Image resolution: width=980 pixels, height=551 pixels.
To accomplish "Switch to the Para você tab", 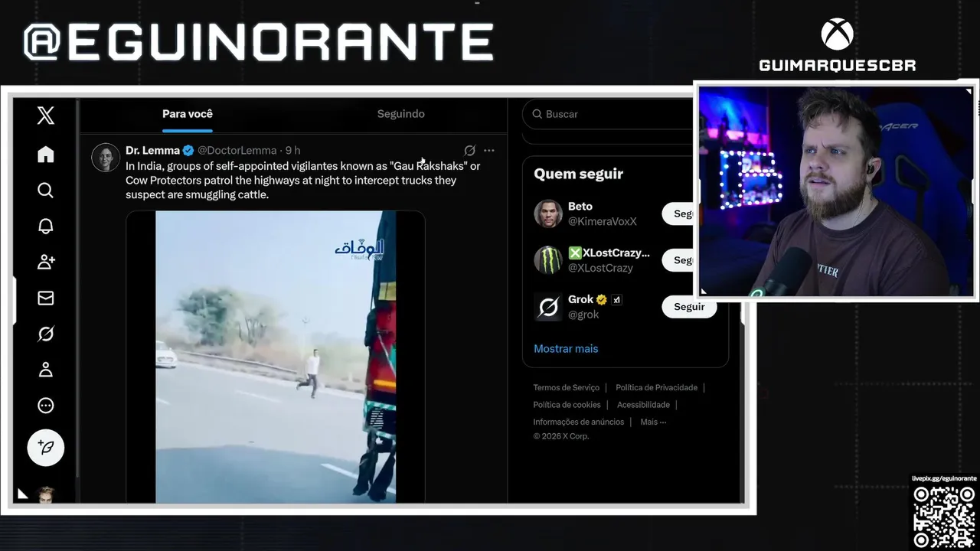I will point(188,114).
